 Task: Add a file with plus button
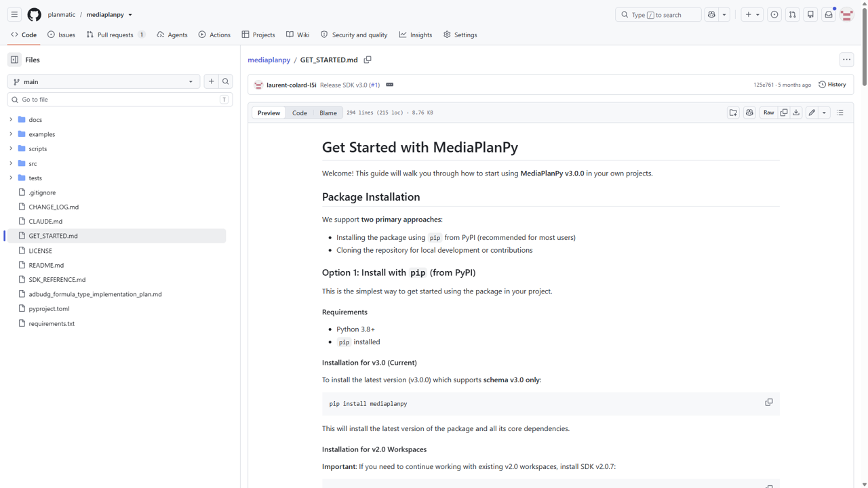[x=212, y=81]
